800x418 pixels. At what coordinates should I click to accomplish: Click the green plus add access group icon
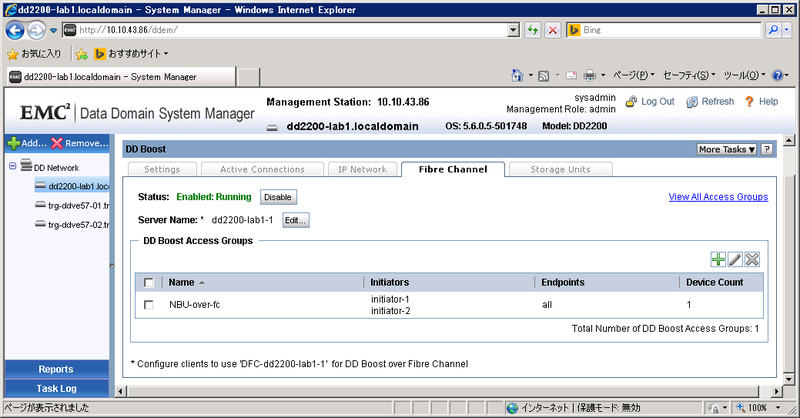click(718, 259)
